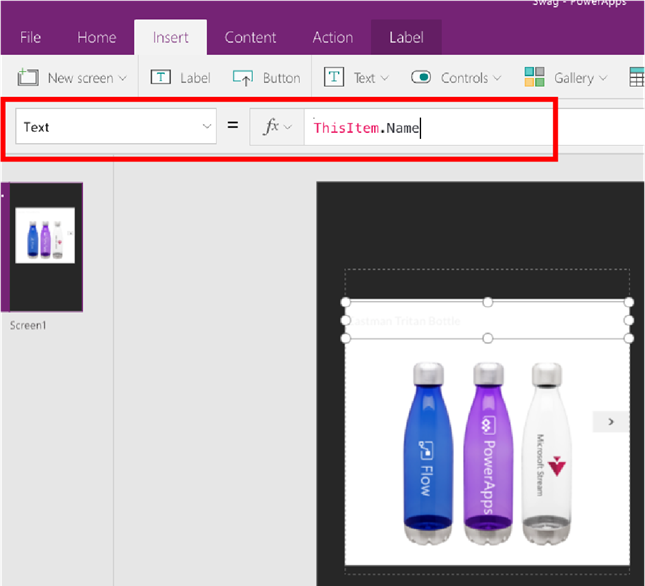645x586 pixels.
Task: Click the fx function icon
Action: (x=271, y=127)
